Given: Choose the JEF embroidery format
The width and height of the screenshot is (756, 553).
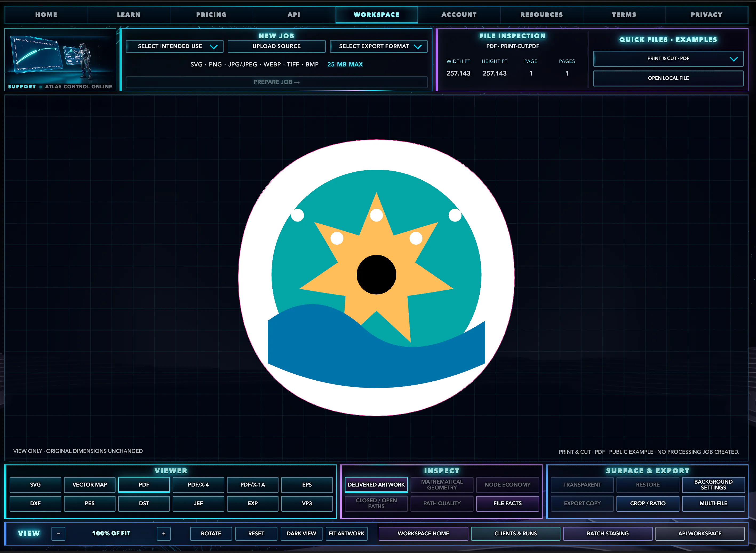Looking at the screenshot, I should (198, 503).
